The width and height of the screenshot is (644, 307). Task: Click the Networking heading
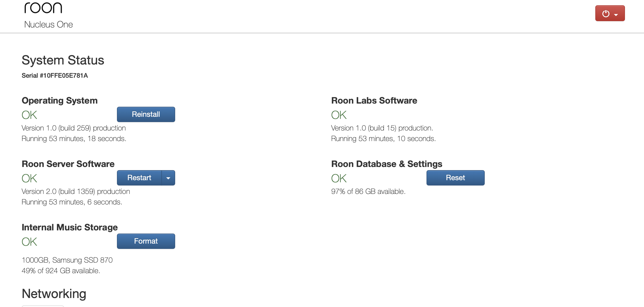click(54, 294)
